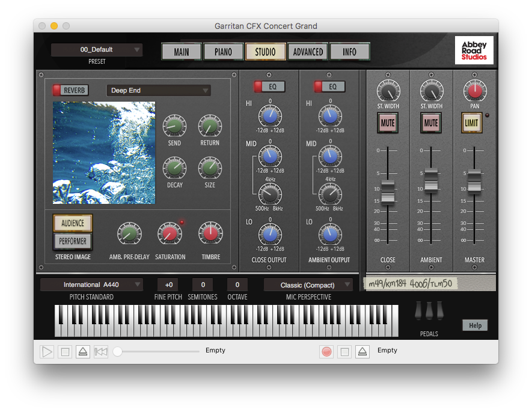This screenshot has width=532, height=412.
Task: Click the underwater reverb preview image
Action: click(x=104, y=153)
